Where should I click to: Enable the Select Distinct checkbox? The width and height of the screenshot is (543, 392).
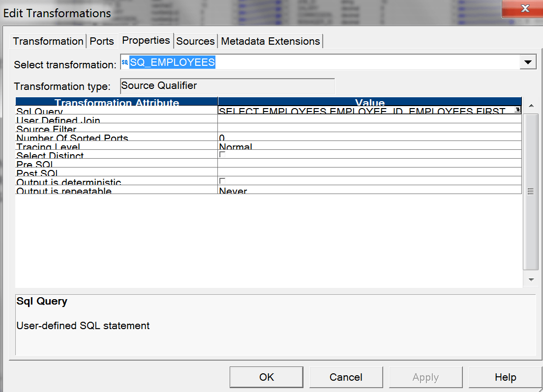(222, 153)
